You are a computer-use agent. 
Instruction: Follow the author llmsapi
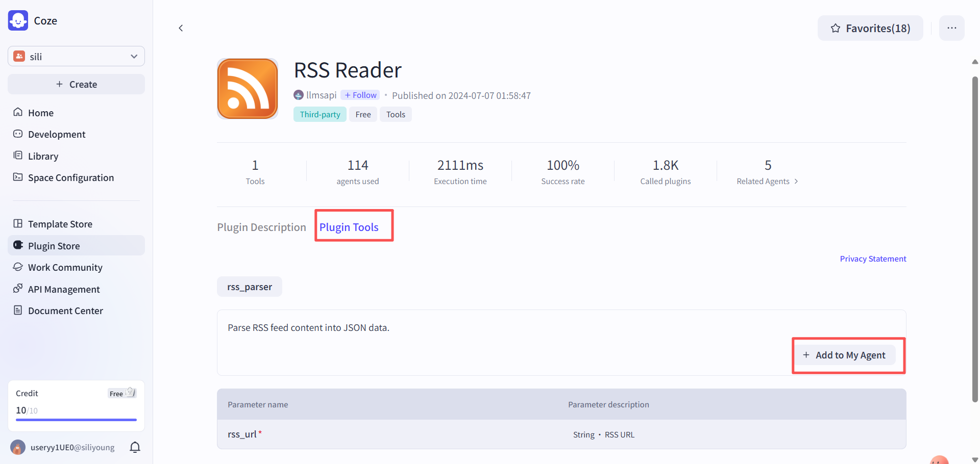(360, 95)
